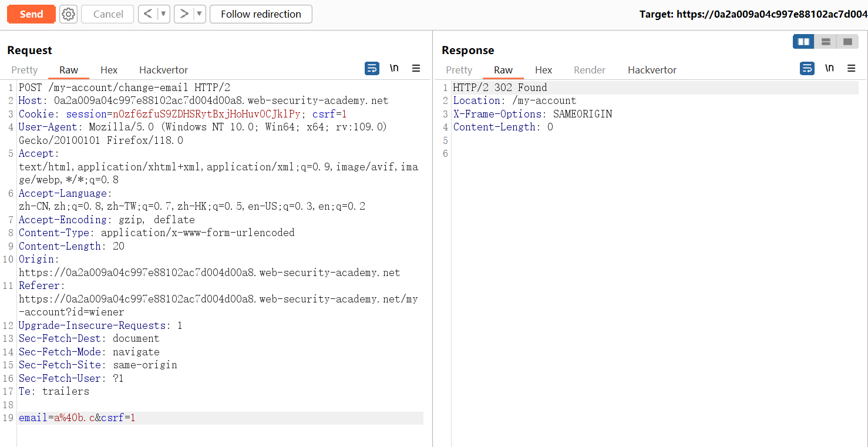The image size is (868, 447).
Task: Go back to previous request in history
Action: click(148, 14)
